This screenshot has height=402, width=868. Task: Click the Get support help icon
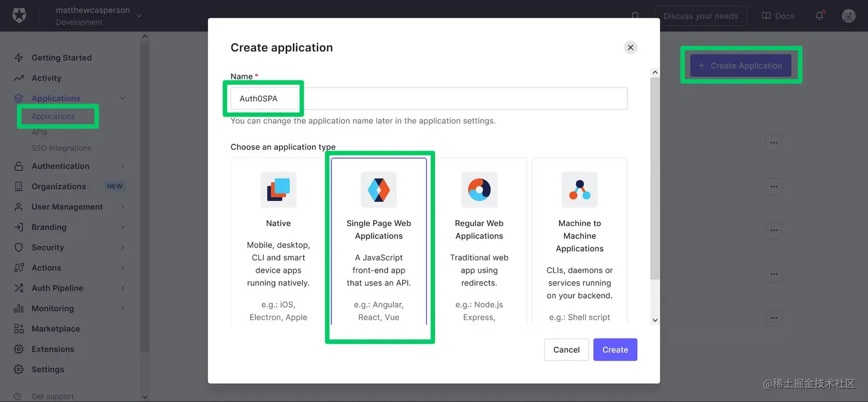pyautogui.click(x=18, y=396)
